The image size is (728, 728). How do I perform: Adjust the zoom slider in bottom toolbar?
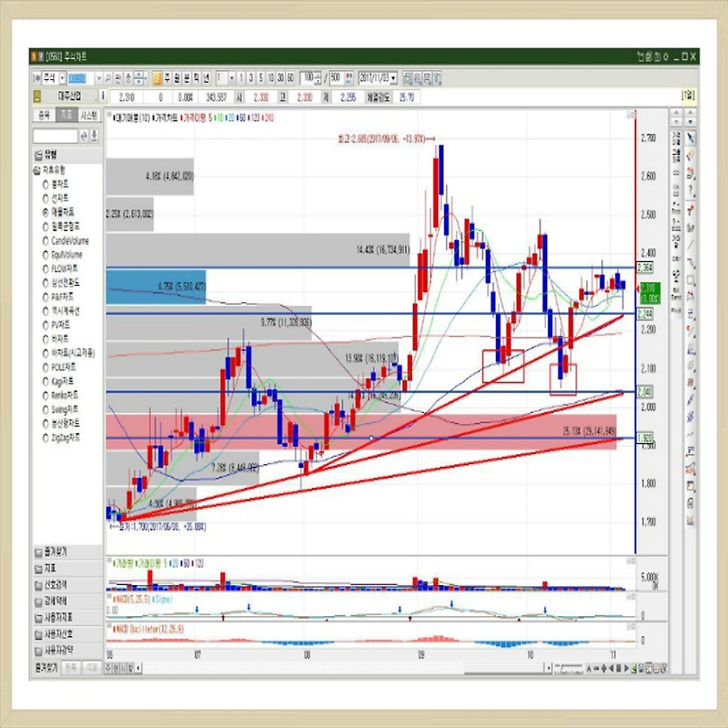pyautogui.click(x=569, y=668)
